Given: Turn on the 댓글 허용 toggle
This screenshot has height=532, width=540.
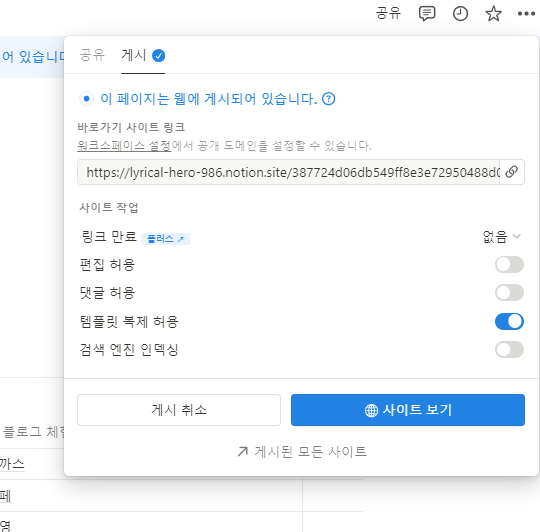Looking at the screenshot, I should 509,293.
